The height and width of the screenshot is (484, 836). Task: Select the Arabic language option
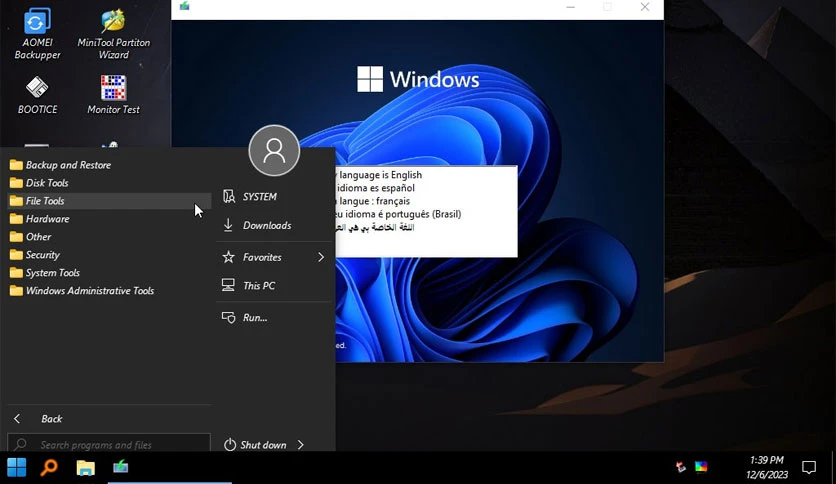(x=375, y=227)
